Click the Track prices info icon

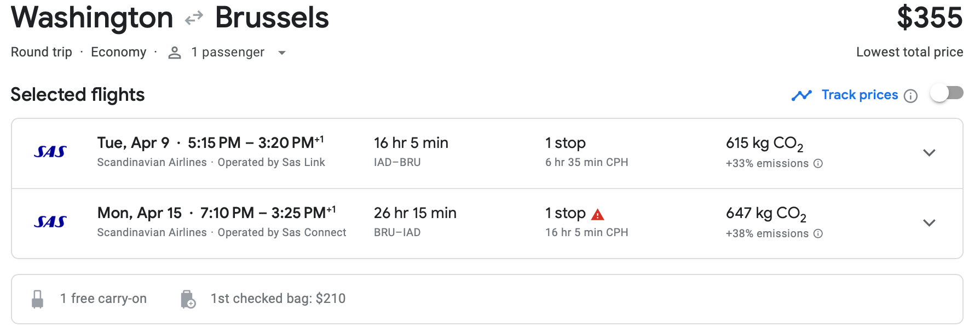point(910,96)
